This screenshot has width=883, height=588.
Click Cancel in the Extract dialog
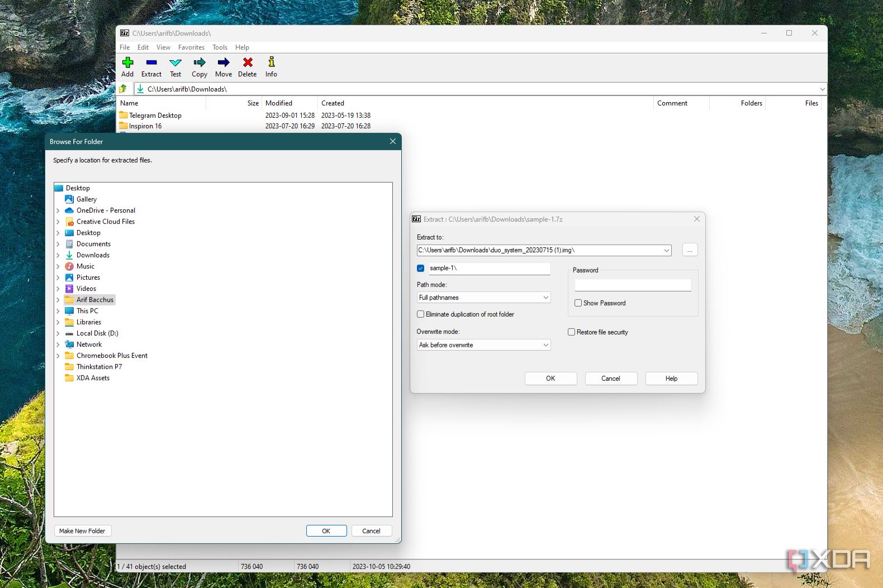point(611,379)
